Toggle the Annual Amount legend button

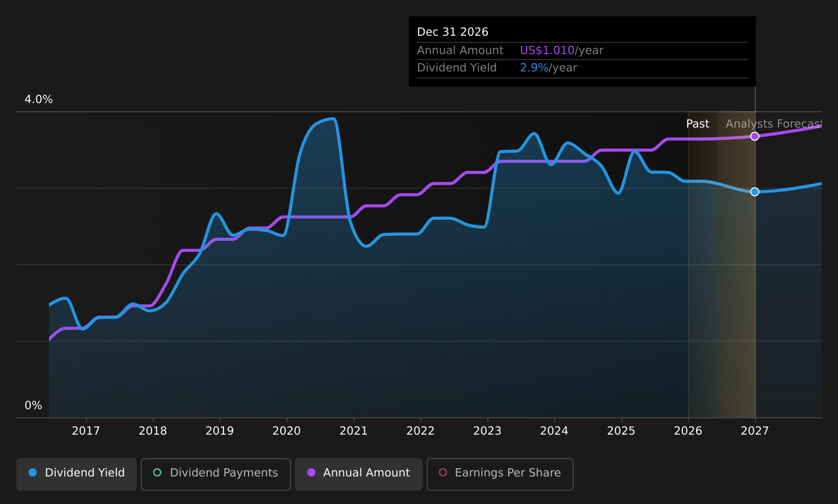click(x=359, y=474)
